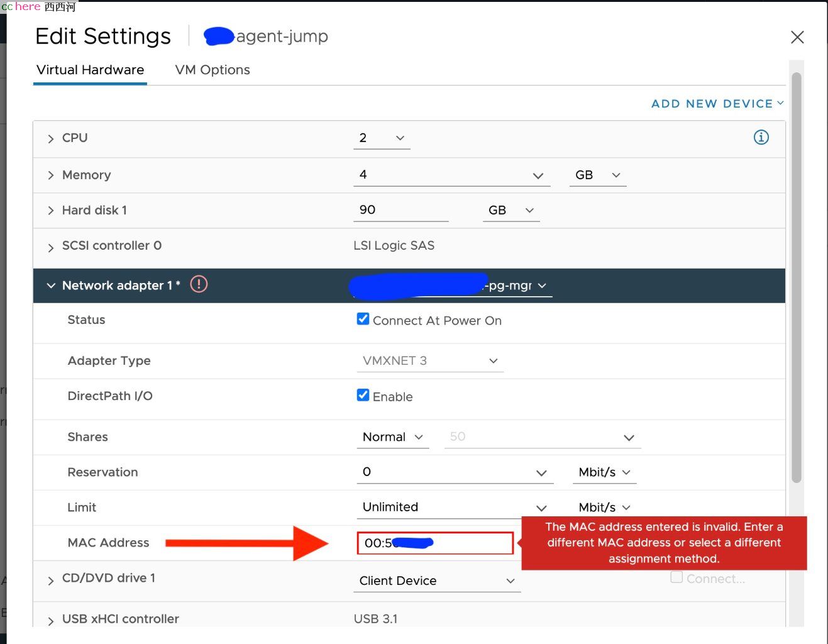The width and height of the screenshot is (828, 644).
Task: Expand the SCSI controller 0 row
Action: click(x=51, y=248)
